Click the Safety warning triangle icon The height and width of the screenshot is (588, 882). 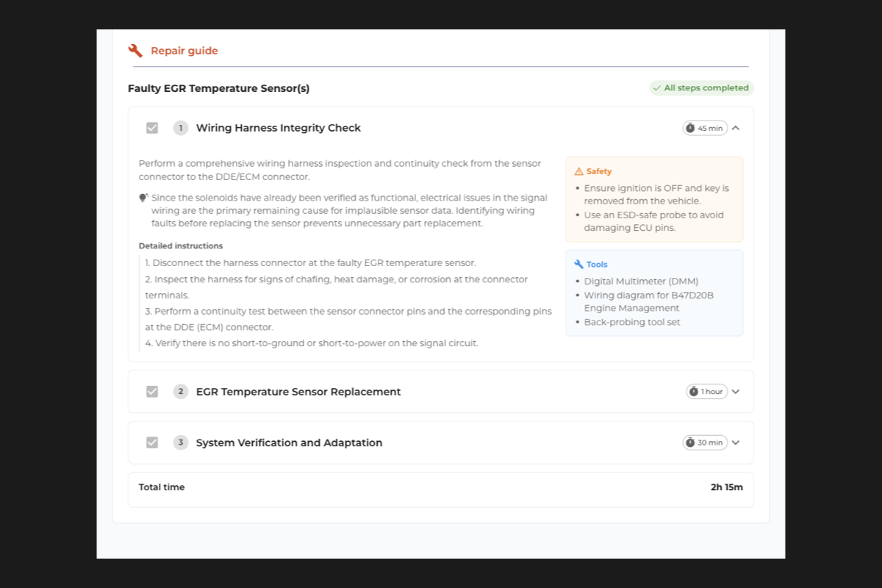tap(578, 171)
